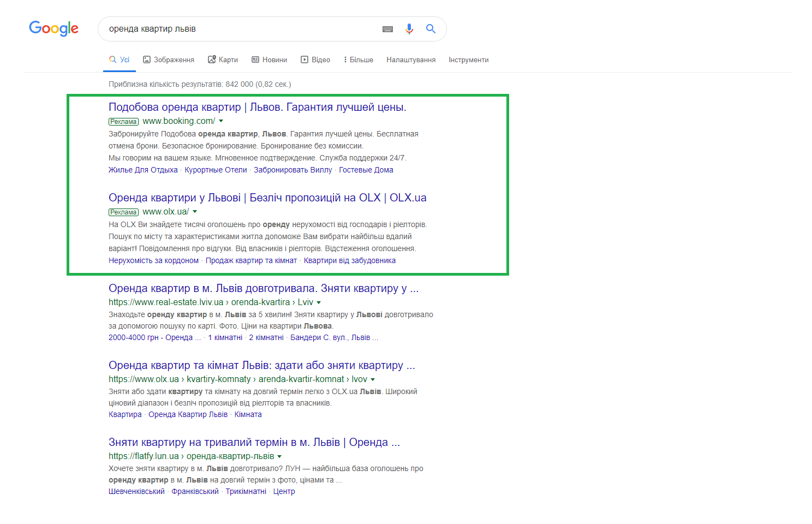Click Бандери С. вул., Львів sitelink
This screenshot has width=812, height=524.
click(x=334, y=337)
